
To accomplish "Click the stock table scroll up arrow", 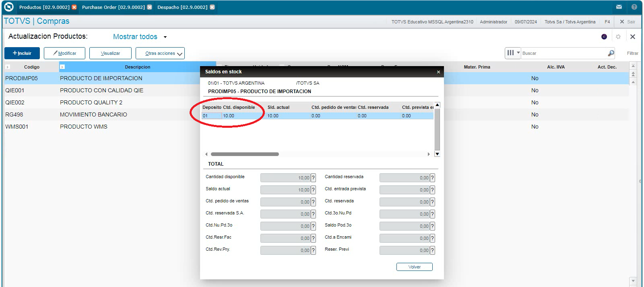I will (x=438, y=105).
